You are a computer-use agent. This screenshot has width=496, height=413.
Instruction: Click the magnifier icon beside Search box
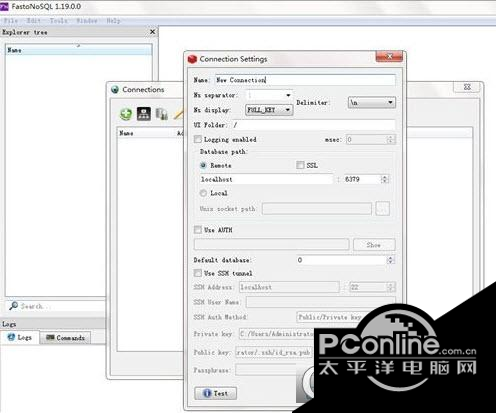click(13, 306)
